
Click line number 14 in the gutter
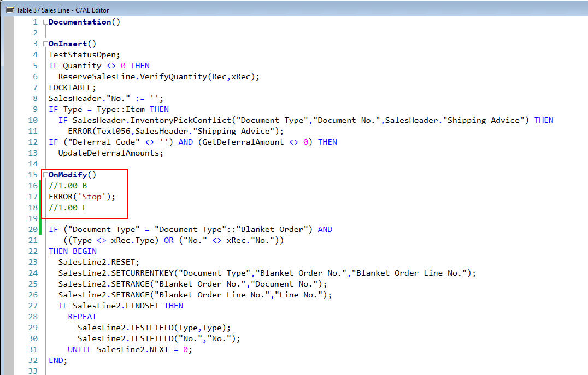pyautogui.click(x=33, y=164)
